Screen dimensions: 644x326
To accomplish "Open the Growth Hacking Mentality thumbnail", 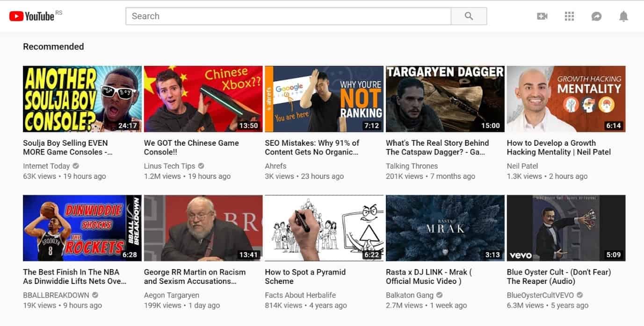I will [566, 99].
